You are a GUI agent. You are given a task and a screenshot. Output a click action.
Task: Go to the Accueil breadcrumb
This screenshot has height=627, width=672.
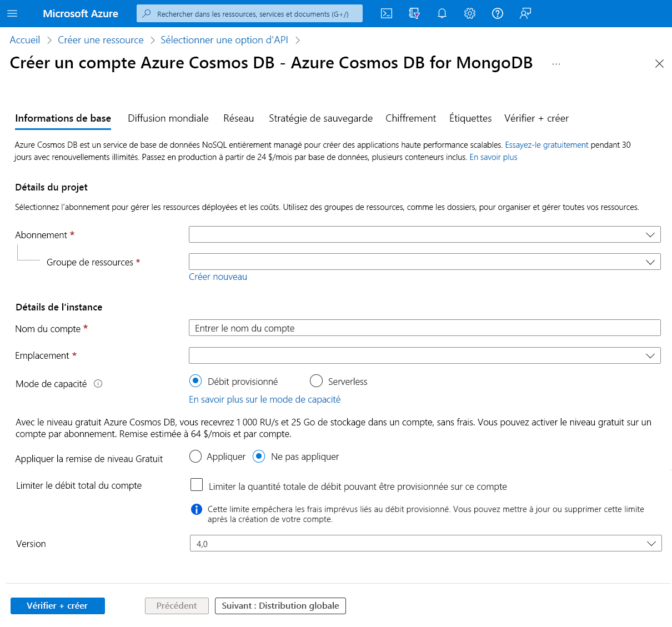25,40
